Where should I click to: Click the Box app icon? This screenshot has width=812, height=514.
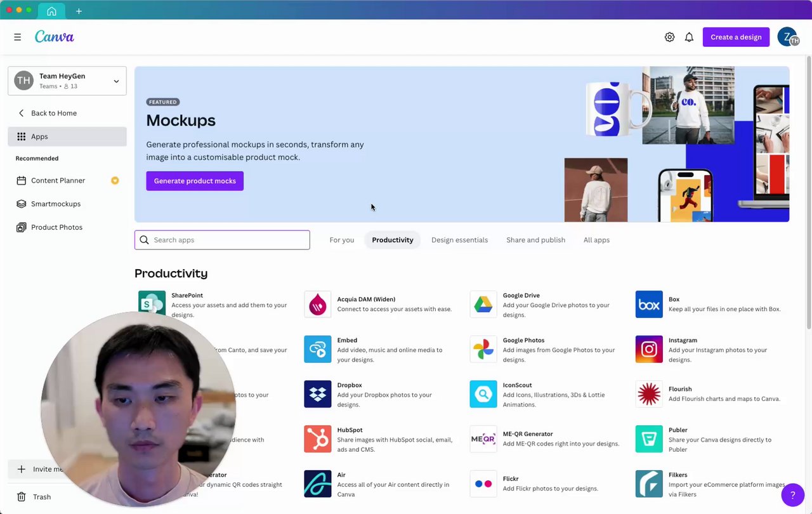(x=648, y=304)
